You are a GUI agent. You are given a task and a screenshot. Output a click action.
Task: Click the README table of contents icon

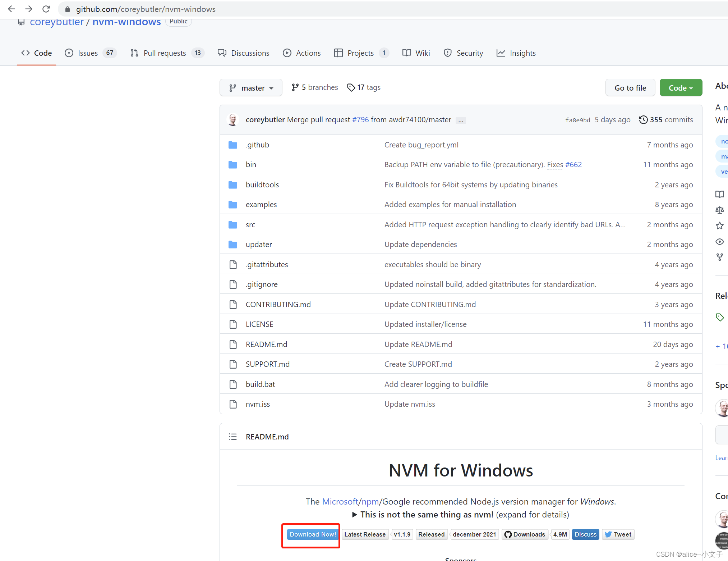pyautogui.click(x=233, y=437)
